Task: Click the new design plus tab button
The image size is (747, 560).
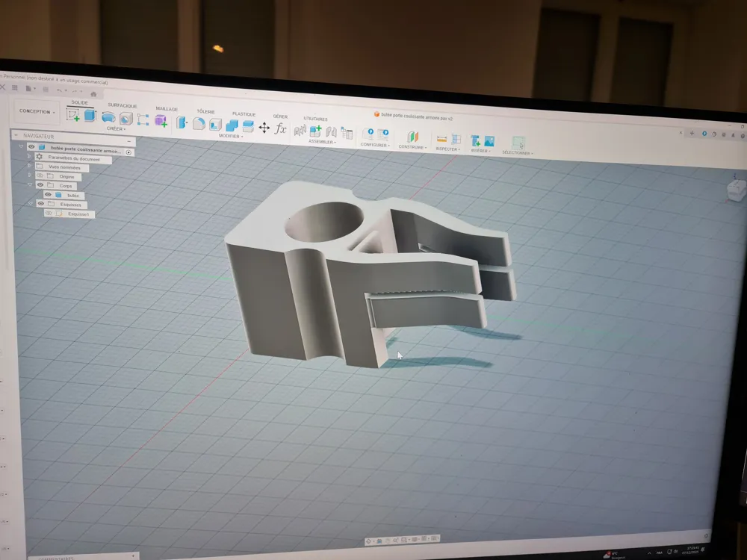Action: point(692,134)
